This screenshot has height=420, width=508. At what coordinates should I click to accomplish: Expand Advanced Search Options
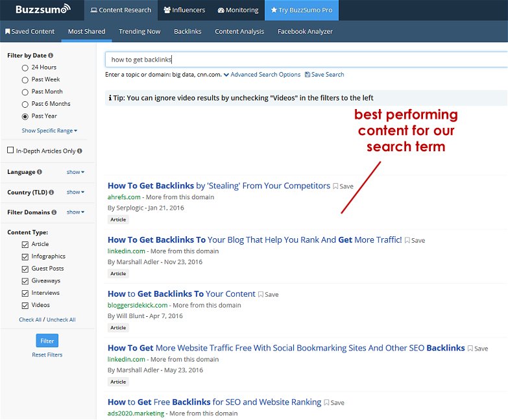click(262, 75)
